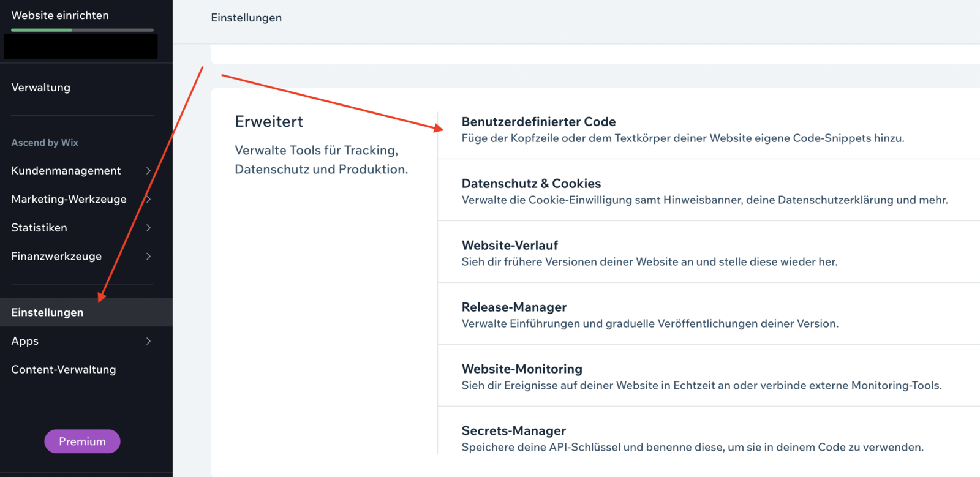Image resolution: width=980 pixels, height=477 pixels.
Task: Expand the Kundenmanagement chevron arrow
Action: pos(148,171)
